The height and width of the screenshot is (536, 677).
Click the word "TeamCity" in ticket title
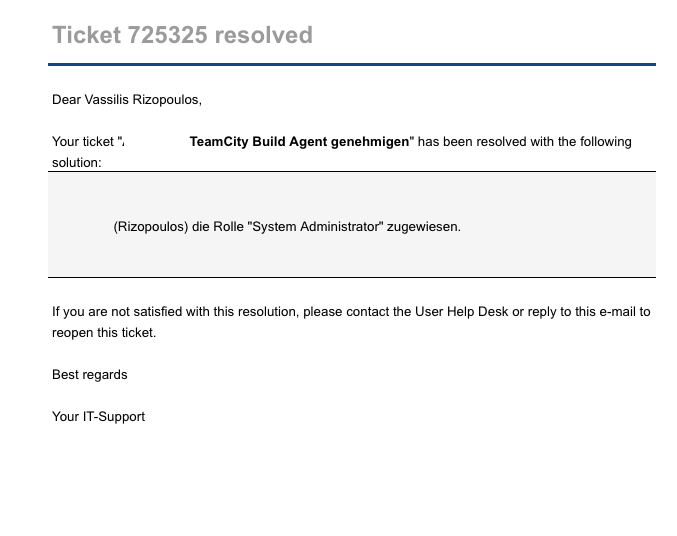219,142
